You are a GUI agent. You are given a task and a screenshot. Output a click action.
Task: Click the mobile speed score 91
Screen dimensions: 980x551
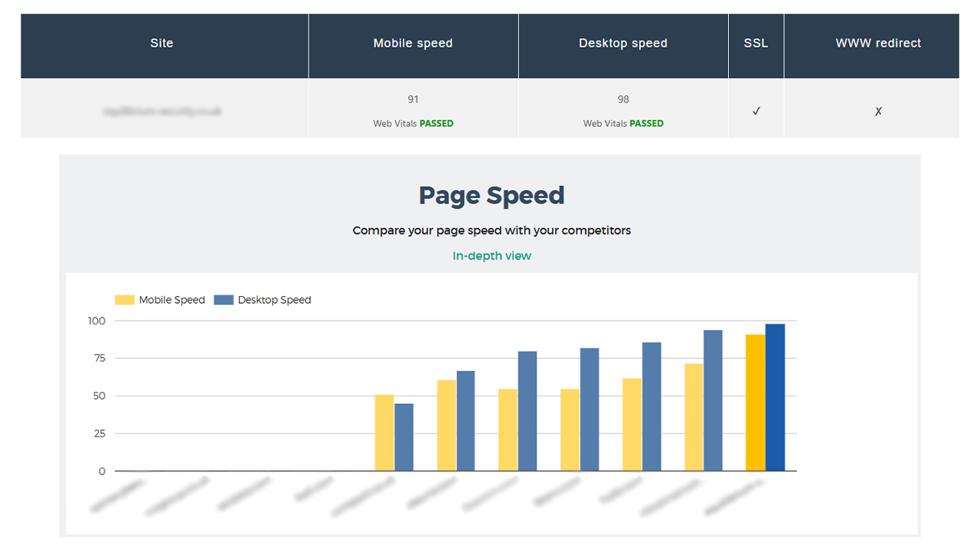413,99
